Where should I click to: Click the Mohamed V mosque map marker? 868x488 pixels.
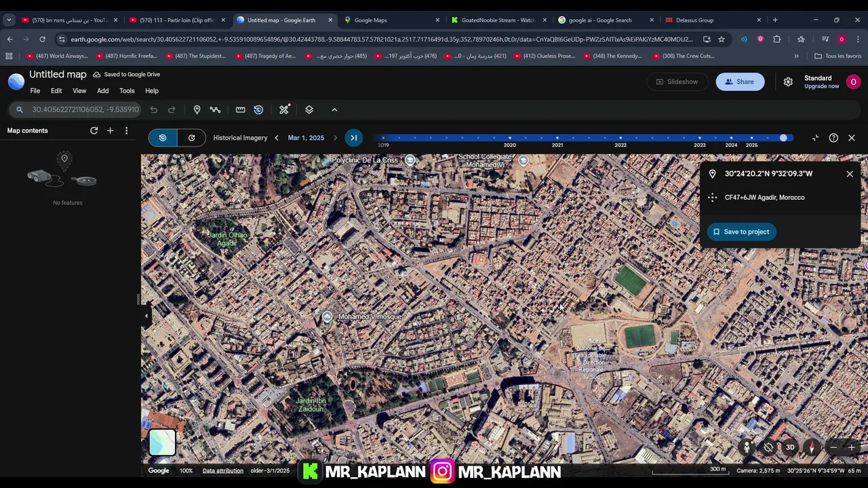327,317
